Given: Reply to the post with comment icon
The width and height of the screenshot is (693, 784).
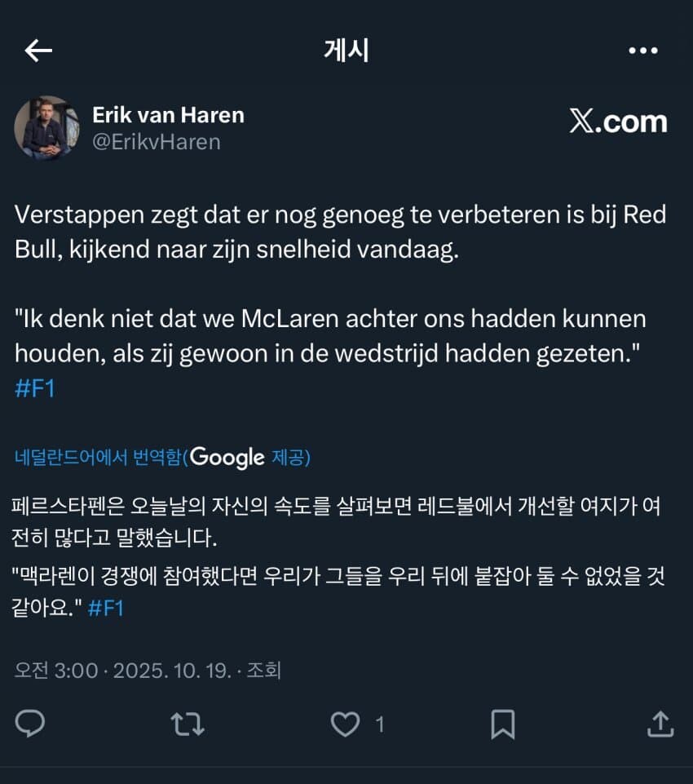Looking at the screenshot, I should (x=30, y=724).
